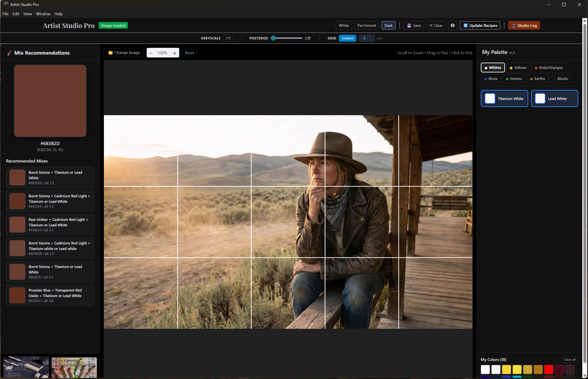
Task: Click the palette knives ad thumbnail
Action: (26, 367)
